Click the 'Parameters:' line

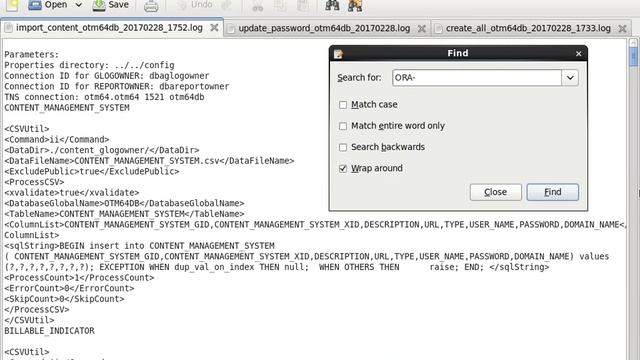pos(32,54)
